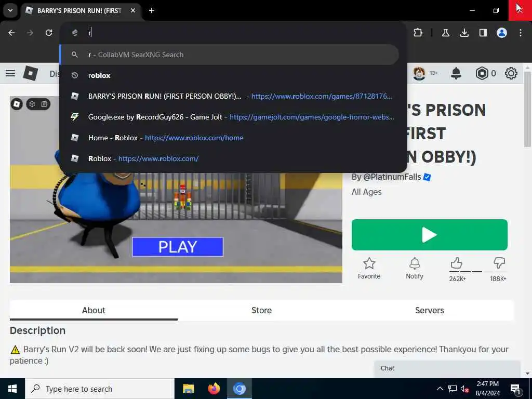Open the @PlatinumFalls creator link
Screen dimensions: 532x399
click(x=392, y=177)
